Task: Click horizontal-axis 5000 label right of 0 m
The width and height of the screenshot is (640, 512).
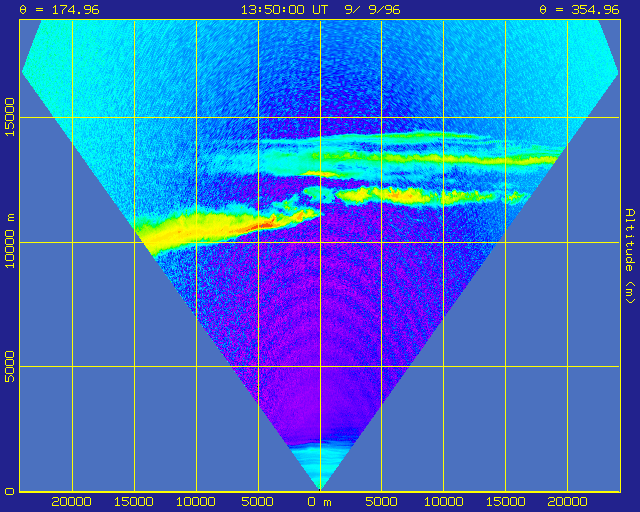Action: (381, 502)
